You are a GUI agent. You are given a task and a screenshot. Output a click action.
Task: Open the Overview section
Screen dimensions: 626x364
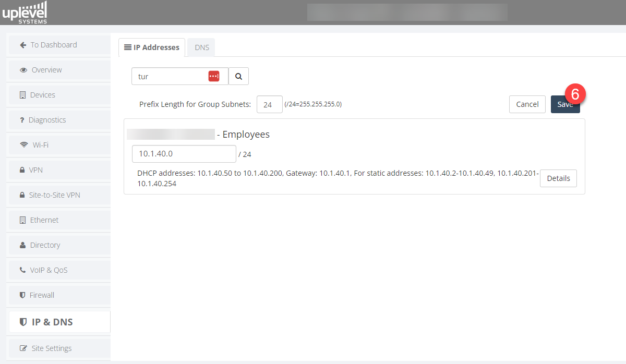59,70
